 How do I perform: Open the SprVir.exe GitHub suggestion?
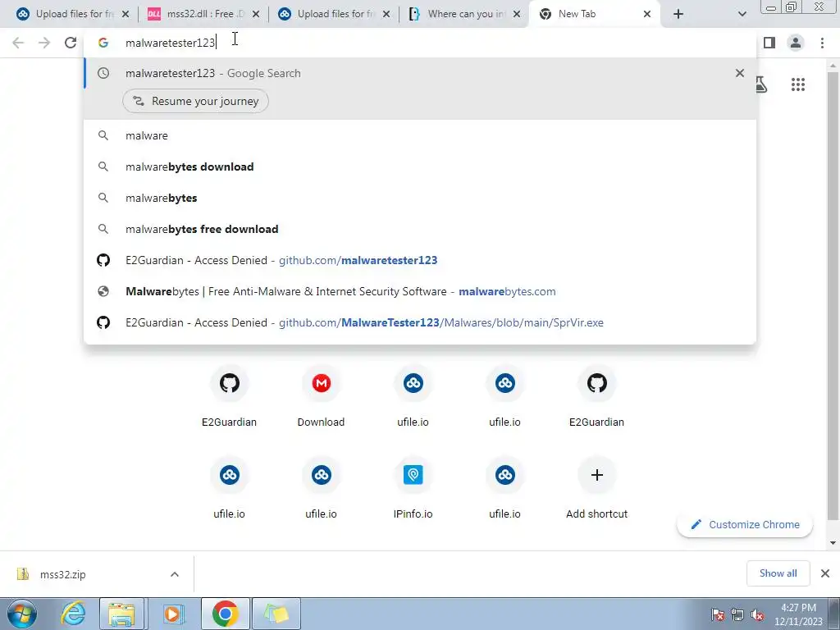point(420,322)
